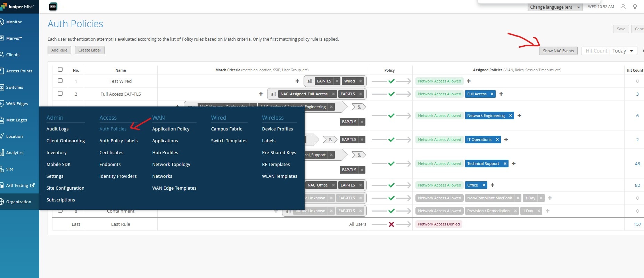644x278 pixels.
Task: Open the Change language dropdown
Action: (555, 7)
